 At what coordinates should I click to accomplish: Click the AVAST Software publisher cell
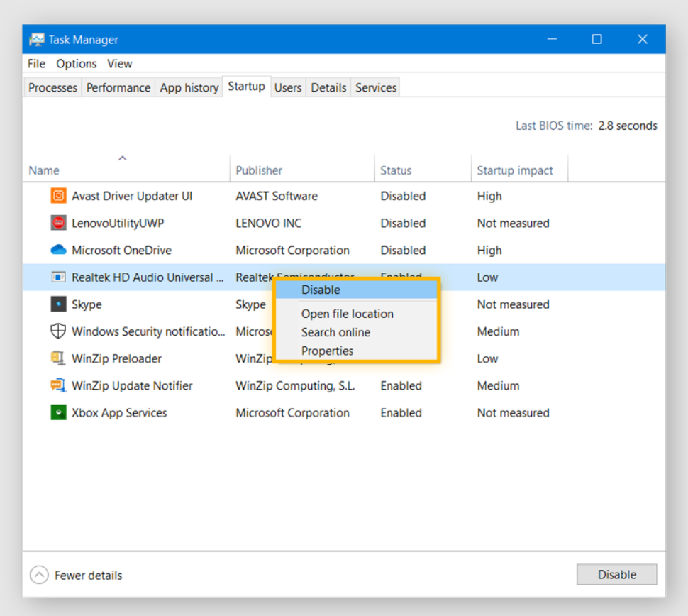[x=277, y=196]
